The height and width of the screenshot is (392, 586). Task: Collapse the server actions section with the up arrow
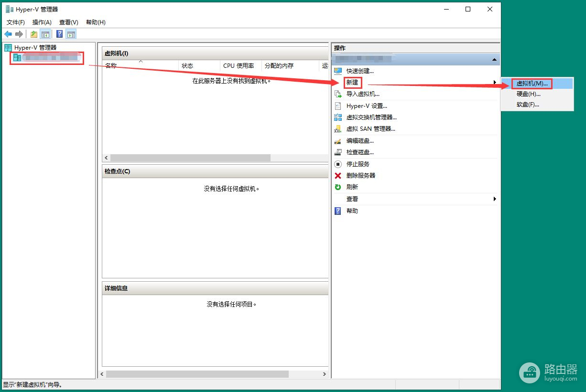[x=494, y=60]
